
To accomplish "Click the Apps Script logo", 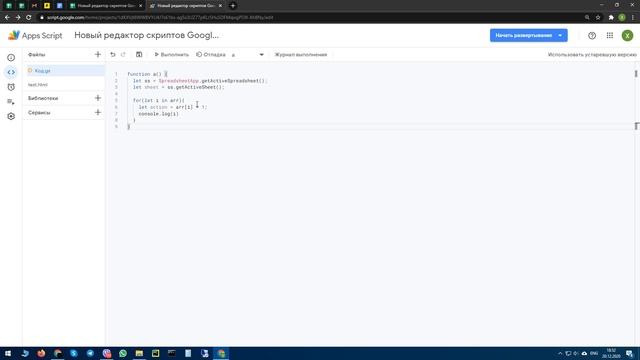I will [x=35, y=36].
